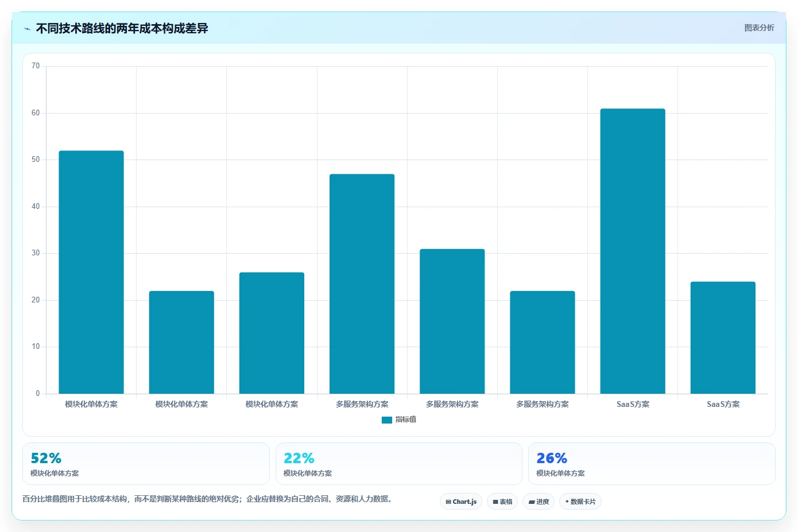Click the x-axis label under the 47 bar
Image resolution: width=798 pixels, height=532 pixels.
point(362,405)
